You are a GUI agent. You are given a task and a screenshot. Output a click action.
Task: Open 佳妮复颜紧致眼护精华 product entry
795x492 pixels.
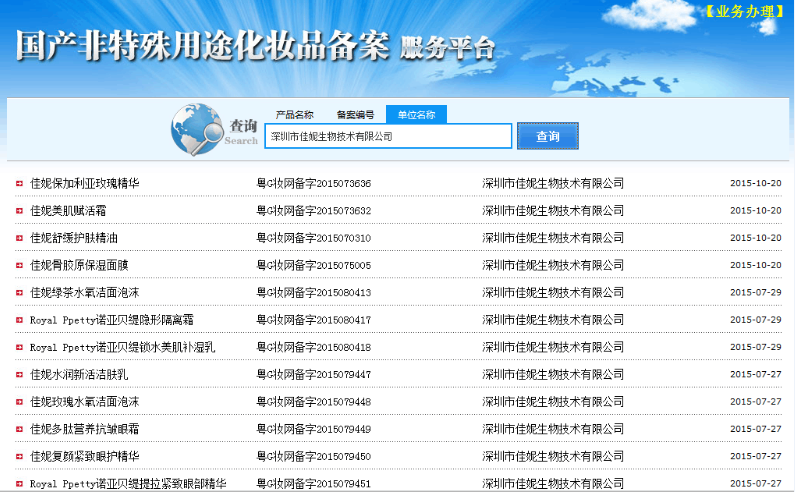tap(85, 456)
